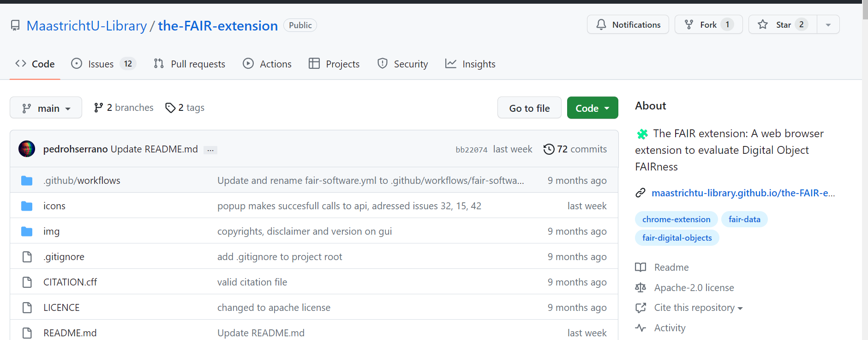This screenshot has width=868, height=340.
Task: Click the Actions play icon
Action: 248,64
